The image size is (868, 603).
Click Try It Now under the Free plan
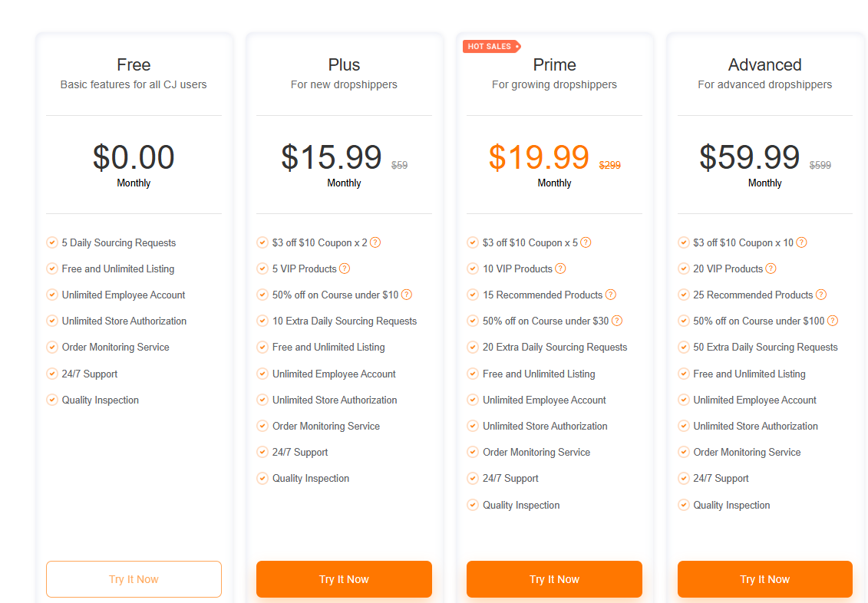tap(134, 579)
